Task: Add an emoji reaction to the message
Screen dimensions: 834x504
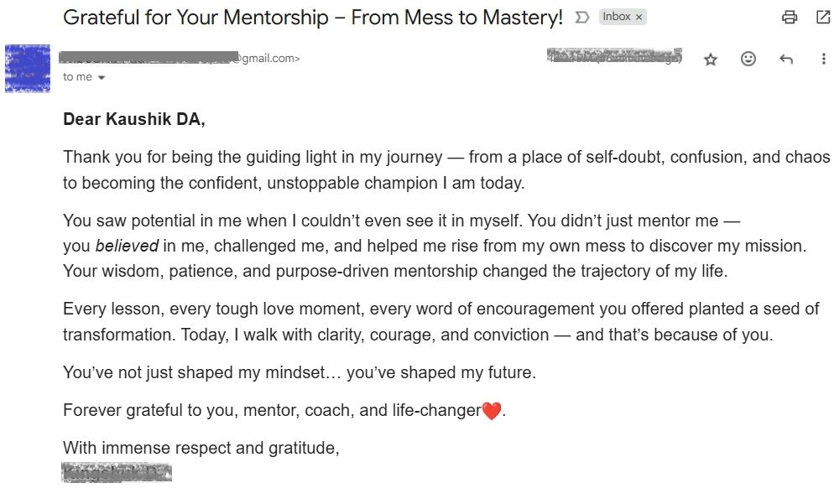Action: click(748, 59)
